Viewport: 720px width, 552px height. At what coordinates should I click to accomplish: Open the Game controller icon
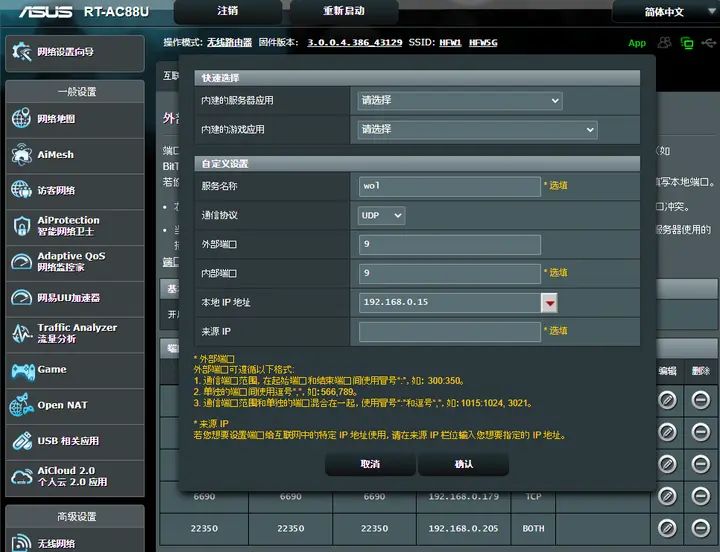click(22, 370)
